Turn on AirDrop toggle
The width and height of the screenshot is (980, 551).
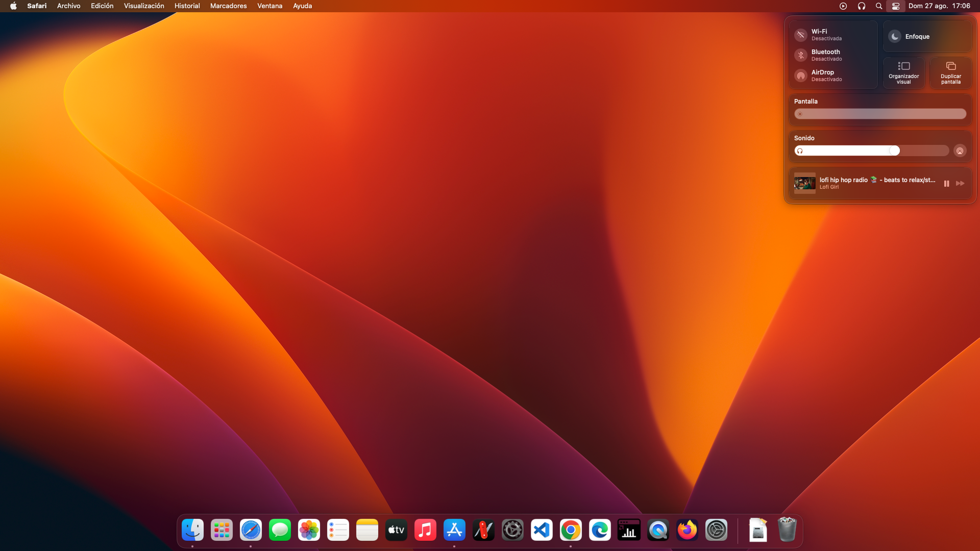pyautogui.click(x=801, y=76)
